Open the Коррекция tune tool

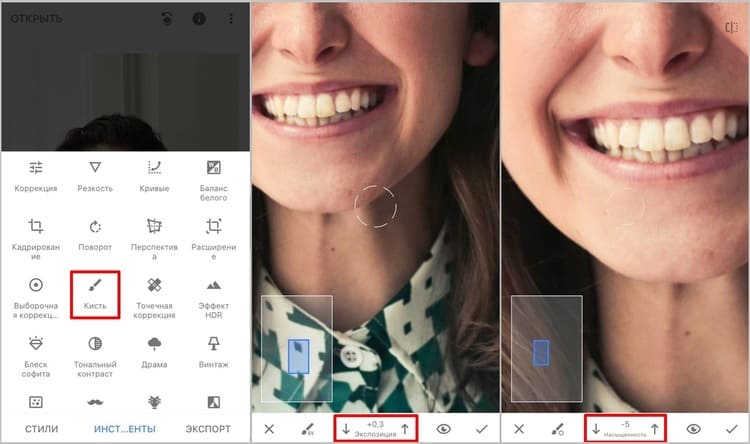(x=36, y=176)
